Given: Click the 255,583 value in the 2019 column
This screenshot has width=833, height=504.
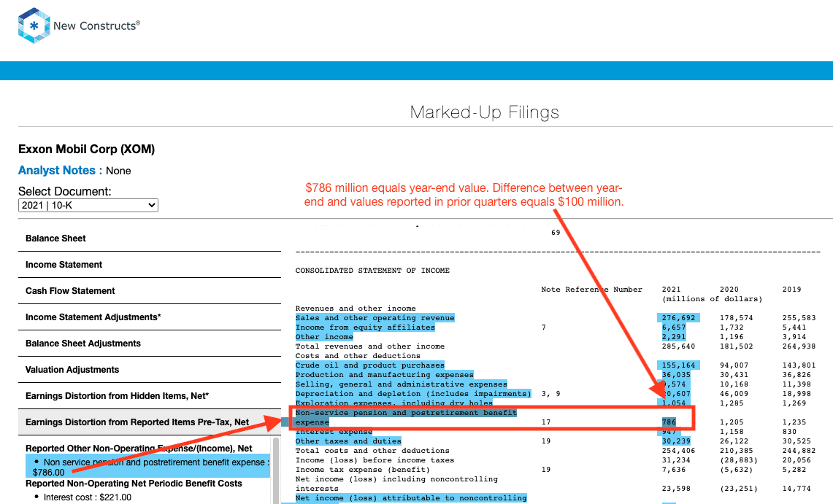Looking at the screenshot, I should click(799, 318).
